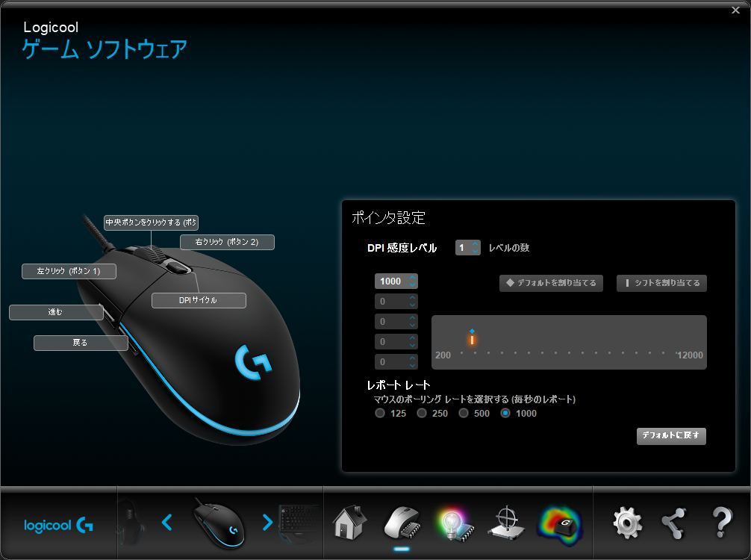Decrease the number of DPI levels
This screenshot has height=560, width=751.
click(x=475, y=251)
